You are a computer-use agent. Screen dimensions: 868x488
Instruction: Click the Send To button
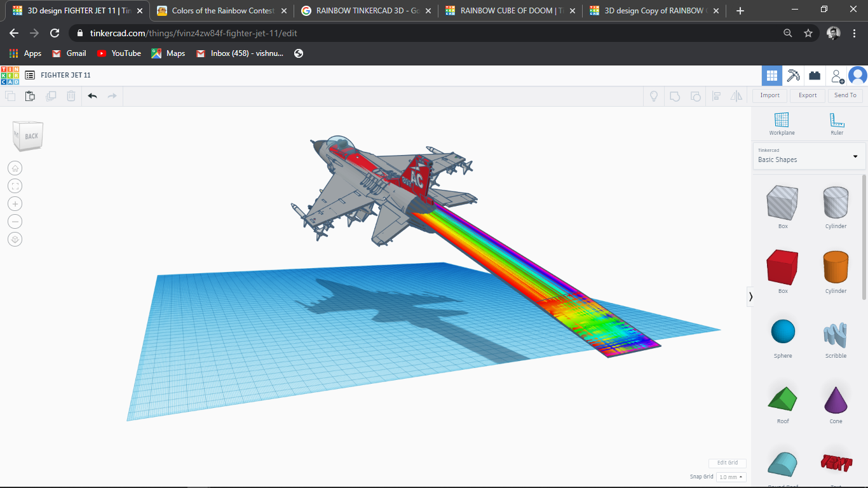click(845, 95)
